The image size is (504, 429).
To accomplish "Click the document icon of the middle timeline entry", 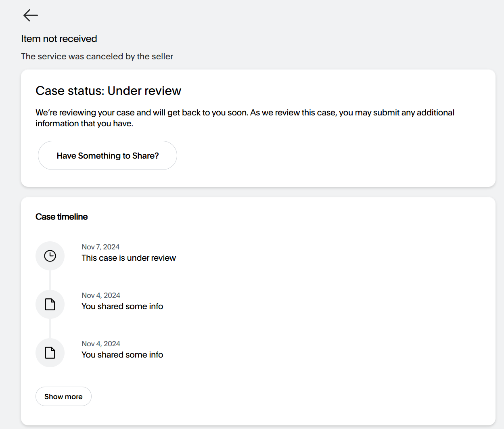I will coord(50,304).
